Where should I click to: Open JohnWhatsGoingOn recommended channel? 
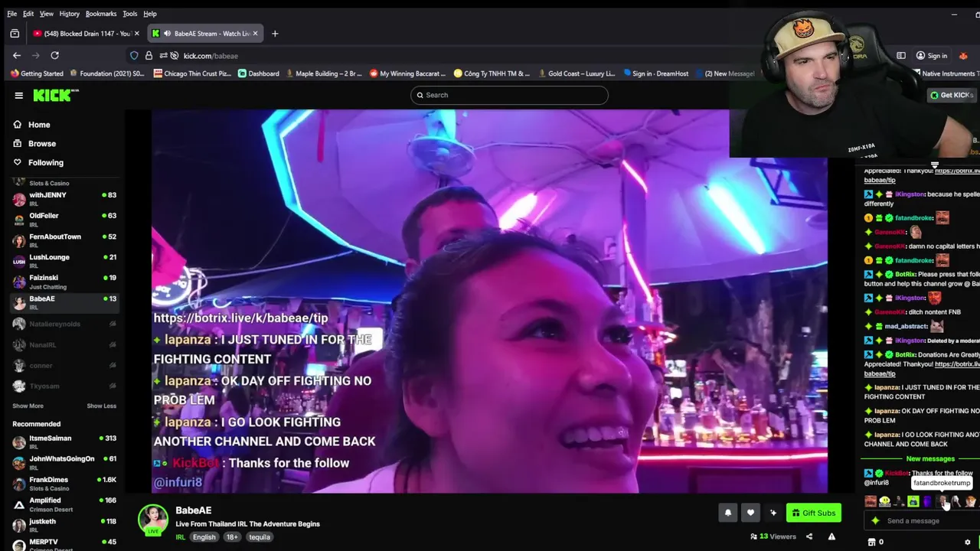pyautogui.click(x=65, y=463)
